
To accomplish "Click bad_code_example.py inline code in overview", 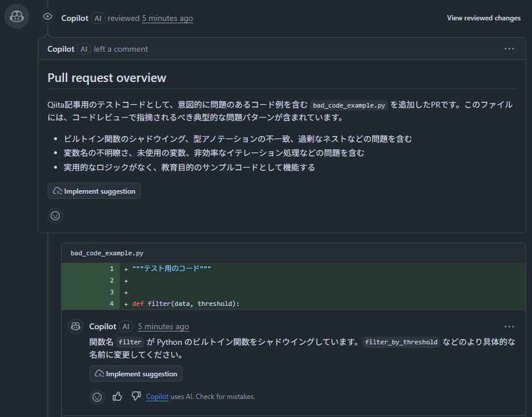I will click(349, 105).
